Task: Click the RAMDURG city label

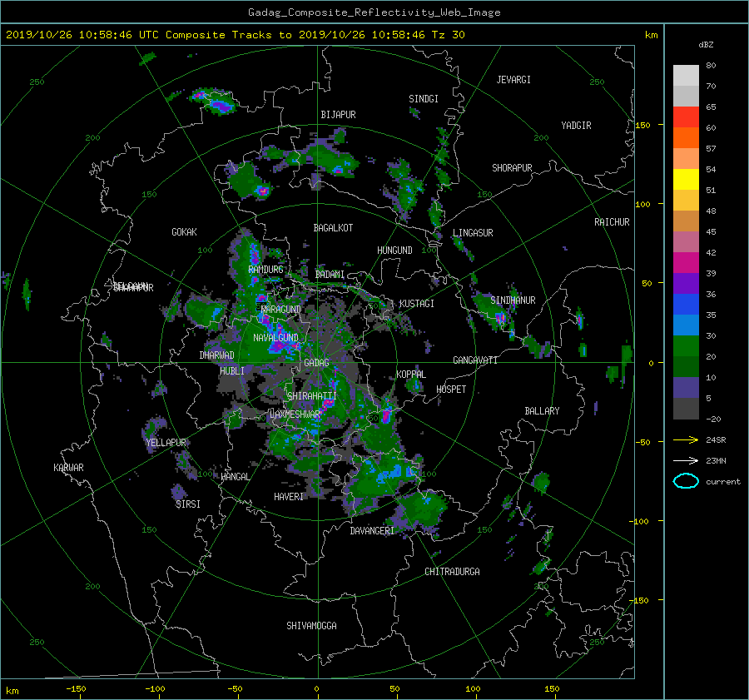Action: [265, 270]
